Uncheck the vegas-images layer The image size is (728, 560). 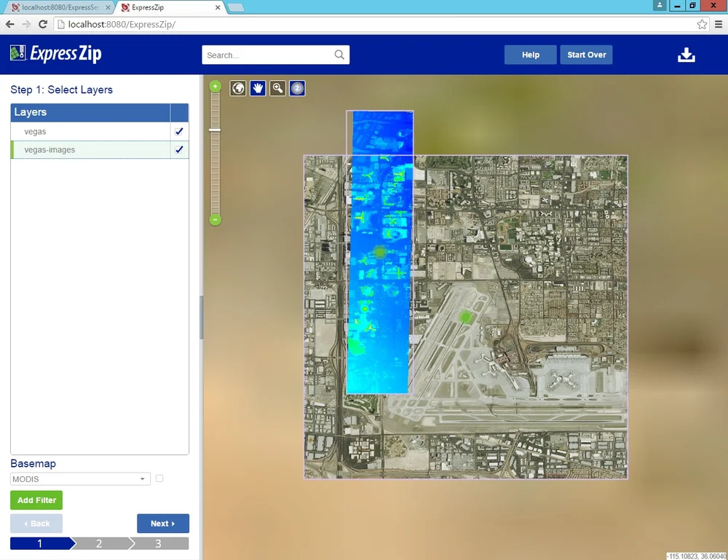[179, 149]
